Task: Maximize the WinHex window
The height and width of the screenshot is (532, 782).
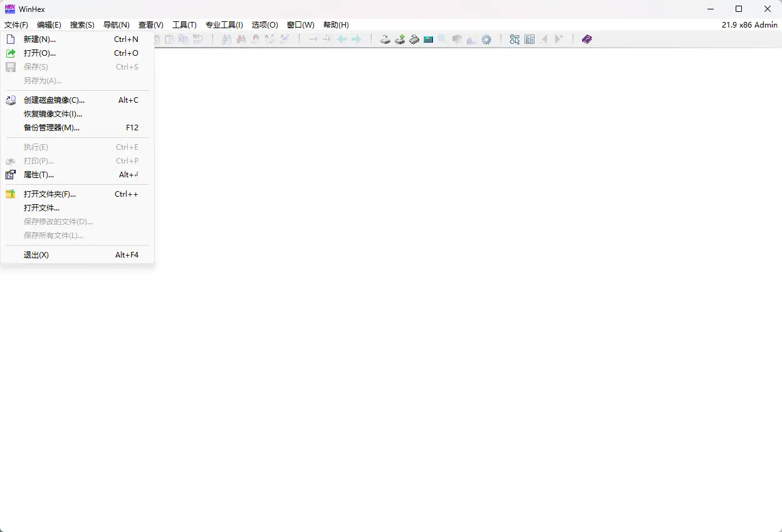Action: (x=739, y=9)
